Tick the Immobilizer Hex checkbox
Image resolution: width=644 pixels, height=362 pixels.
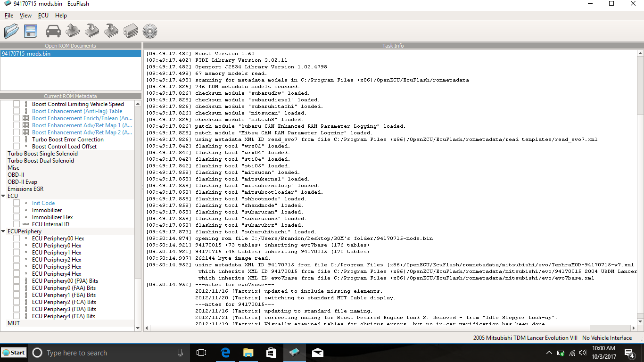point(17,217)
